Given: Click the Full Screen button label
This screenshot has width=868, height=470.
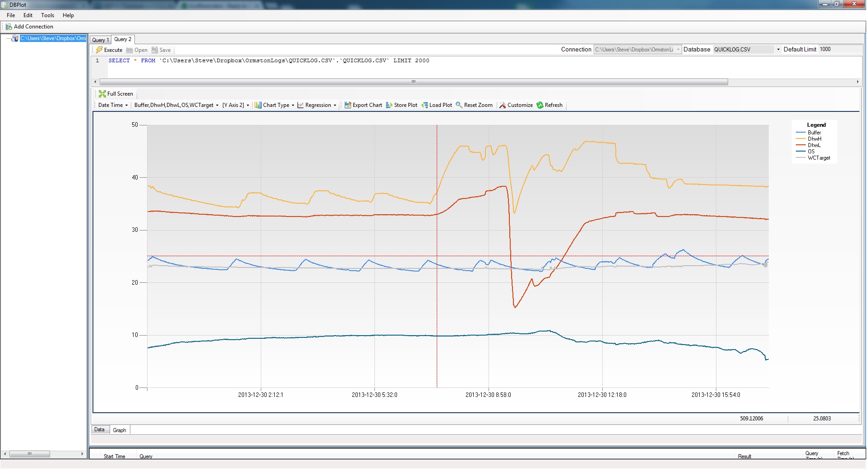Looking at the screenshot, I should pos(120,94).
